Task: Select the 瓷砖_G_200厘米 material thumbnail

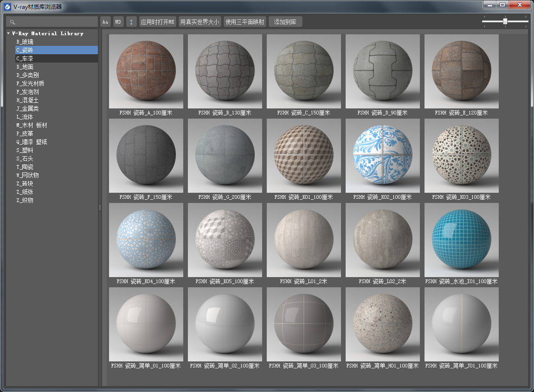Action: tap(225, 156)
